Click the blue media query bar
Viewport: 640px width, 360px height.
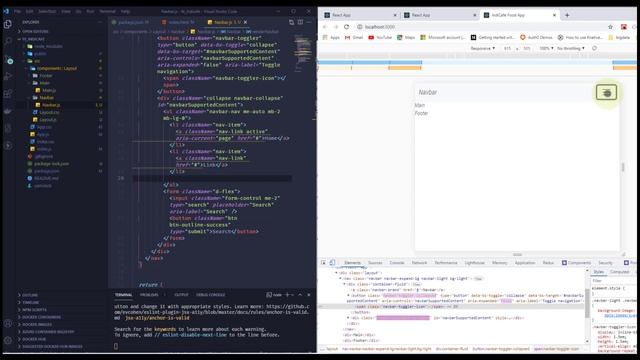click(370, 62)
